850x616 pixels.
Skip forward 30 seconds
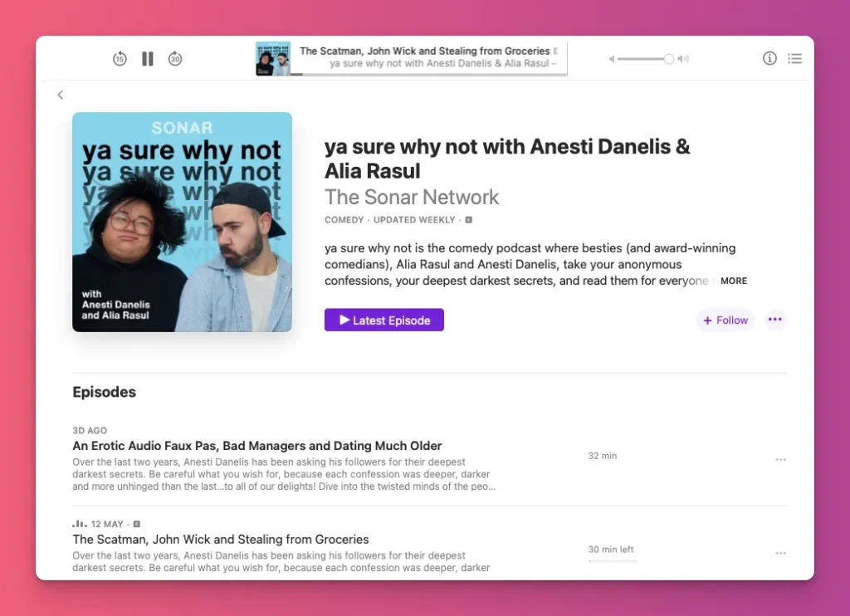(x=174, y=59)
